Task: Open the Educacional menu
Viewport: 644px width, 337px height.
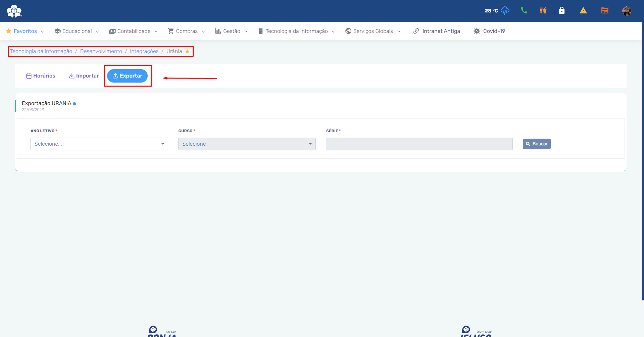Action: click(77, 31)
